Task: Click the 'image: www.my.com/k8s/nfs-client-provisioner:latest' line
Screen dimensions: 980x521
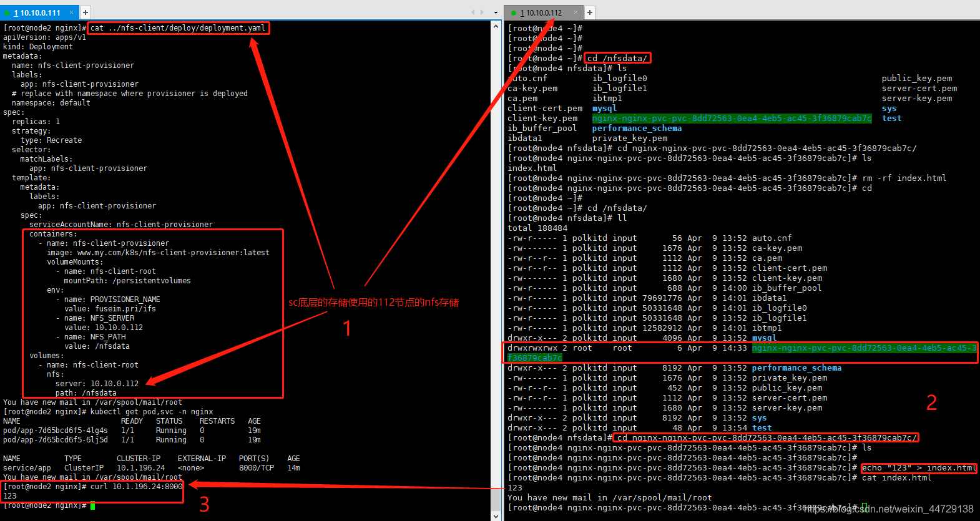Action: point(158,253)
